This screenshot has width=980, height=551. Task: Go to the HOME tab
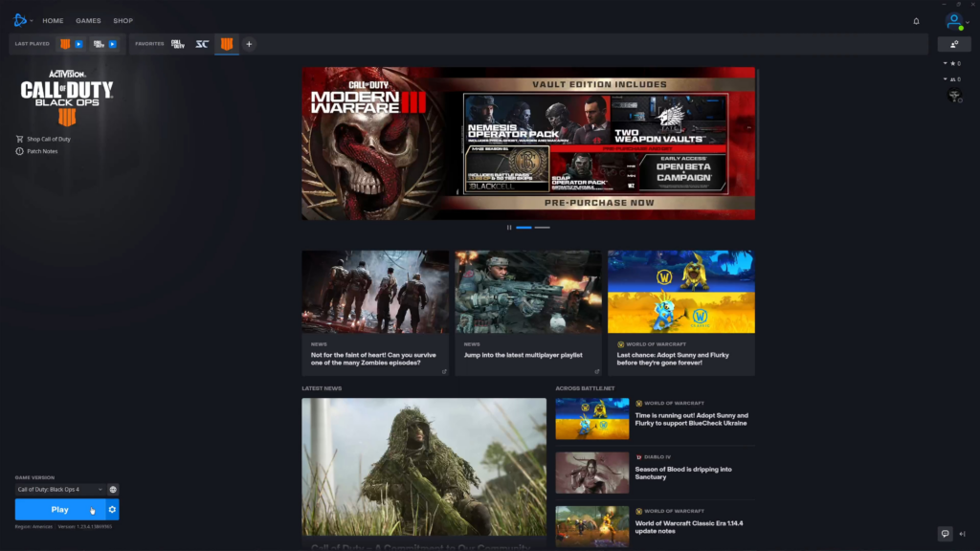pyautogui.click(x=54, y=21)
